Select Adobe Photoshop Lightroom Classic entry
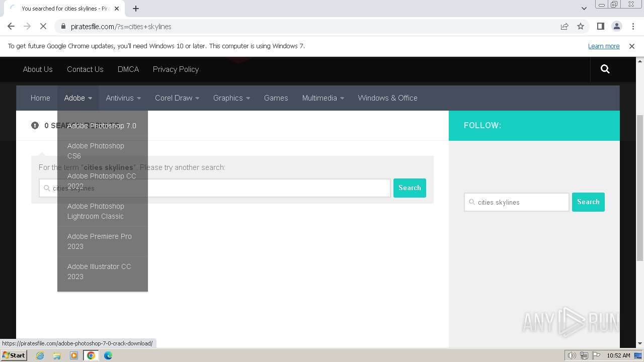The height and width of the screenshot is (362, 644). pyautogui.click(x=103, y=211)
